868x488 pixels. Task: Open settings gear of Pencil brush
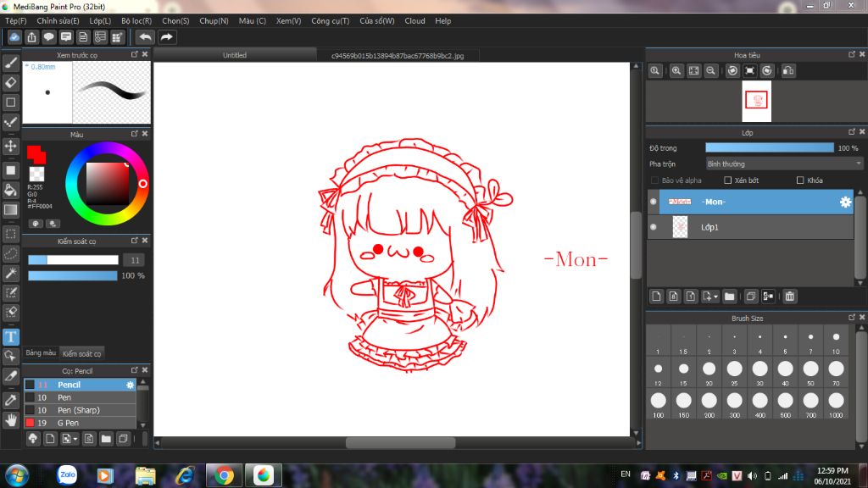pyautogui.click(x=130, y=385)
